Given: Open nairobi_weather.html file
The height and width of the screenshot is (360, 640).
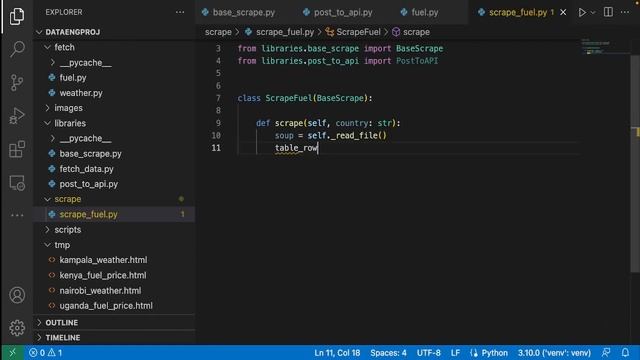Looking at the screenshot, I should (x=100, y=291).
